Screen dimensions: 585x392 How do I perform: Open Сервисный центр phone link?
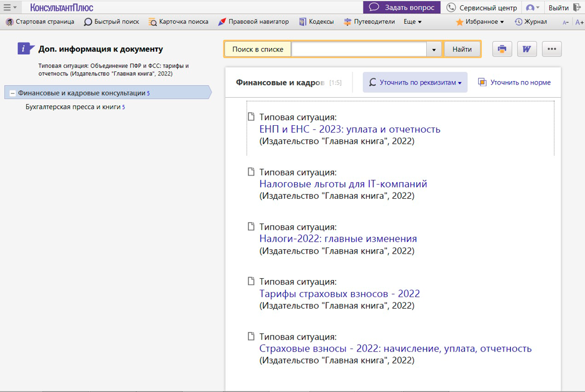[x=482, y=7]
